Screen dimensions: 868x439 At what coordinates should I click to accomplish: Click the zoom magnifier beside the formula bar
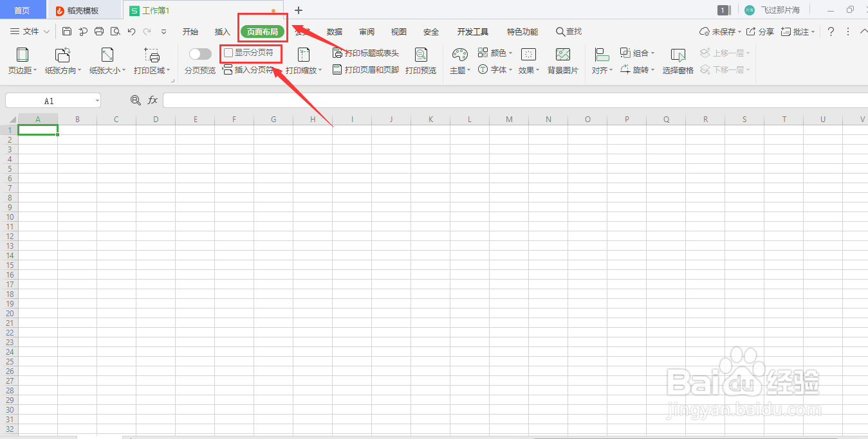coord(135,100)
